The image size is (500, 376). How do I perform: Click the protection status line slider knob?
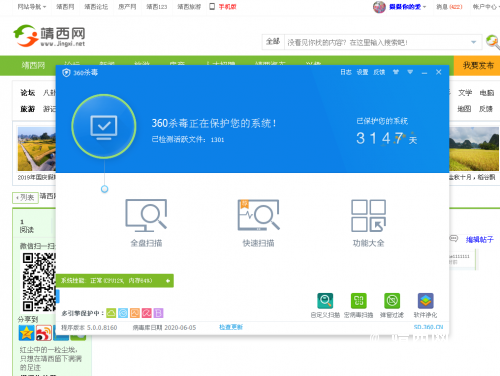105,189
